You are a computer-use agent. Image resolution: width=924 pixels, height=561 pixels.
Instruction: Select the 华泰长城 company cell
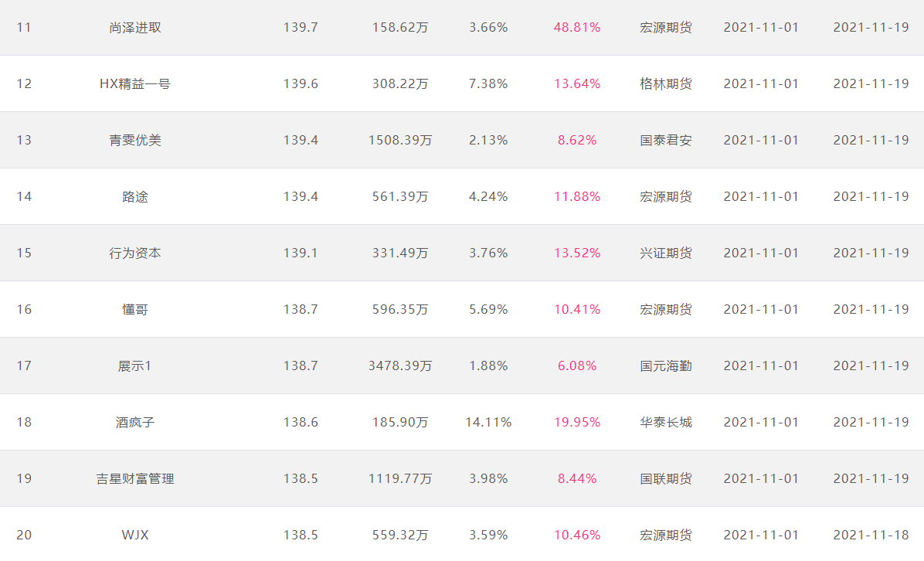coord(666,423)
